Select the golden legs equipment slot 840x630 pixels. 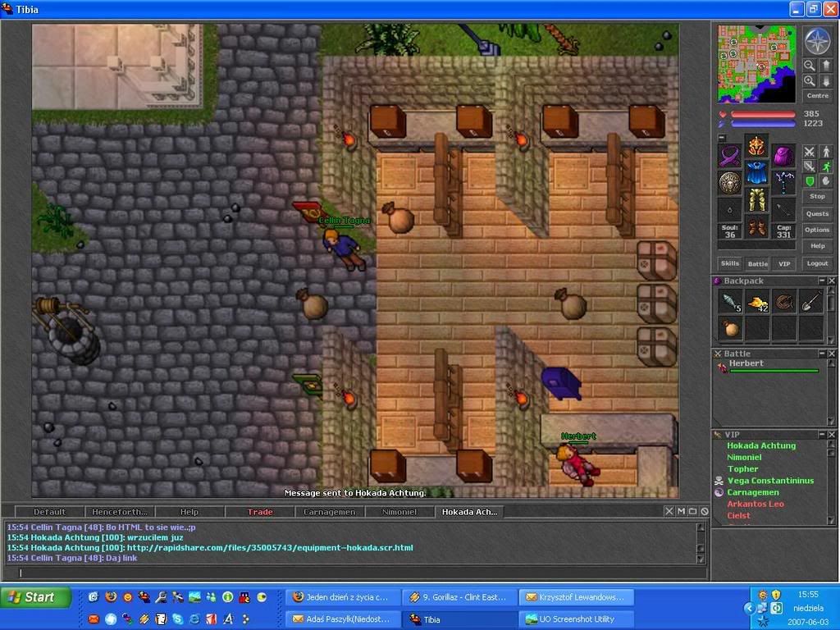click(x=756, y=199)
